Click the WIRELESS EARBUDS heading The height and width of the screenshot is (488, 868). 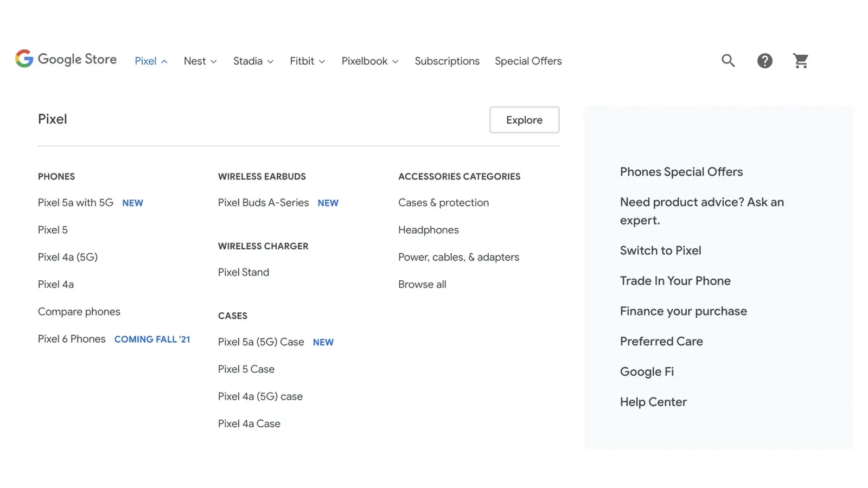262,177
